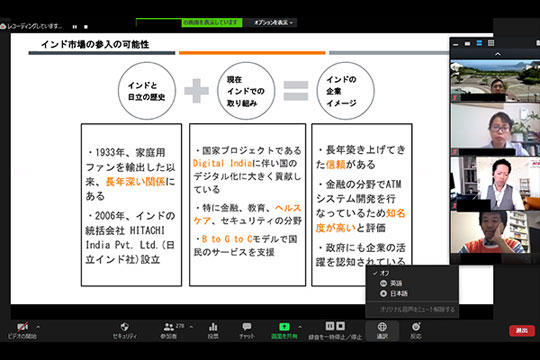
Task: Expand the caret next to Participants
Action: click(x=191, y=327)
